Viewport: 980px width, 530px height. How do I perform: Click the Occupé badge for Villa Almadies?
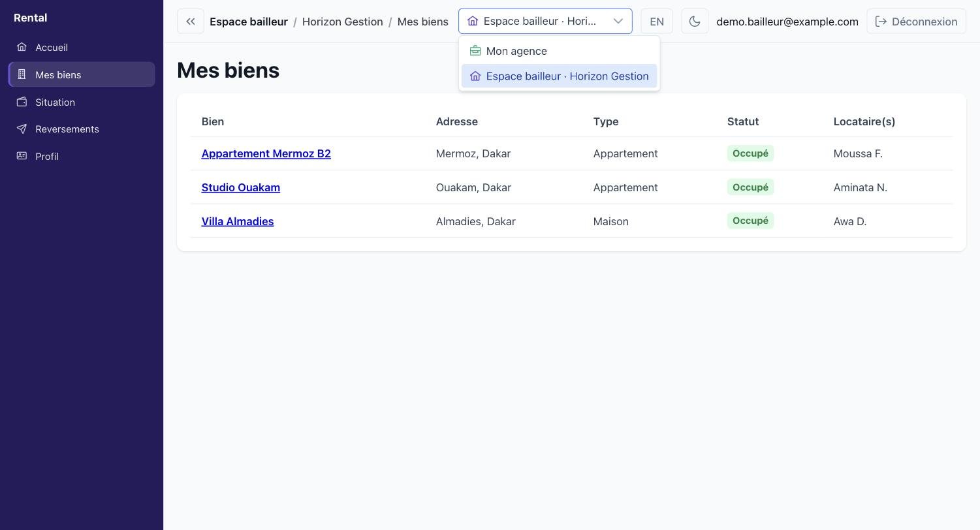point(750,221)
